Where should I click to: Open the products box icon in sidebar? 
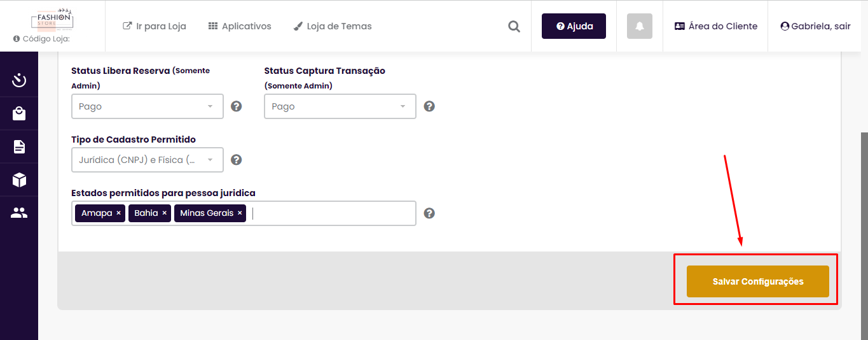click(19, 180)
